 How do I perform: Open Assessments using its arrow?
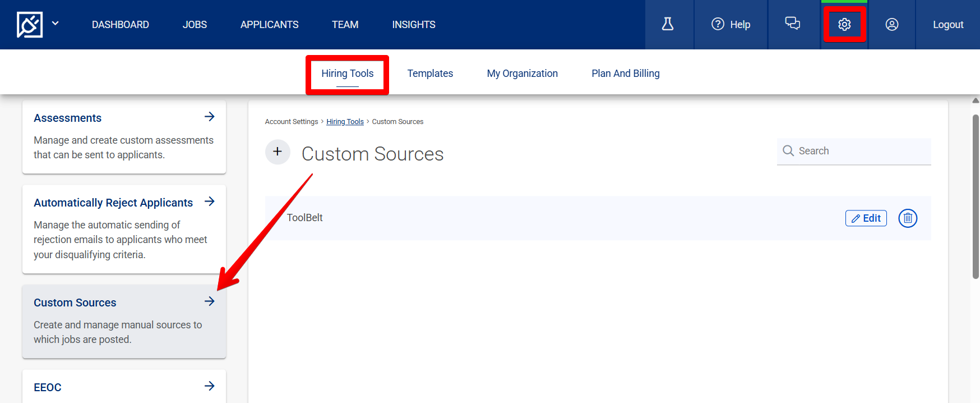pos(210,117)
